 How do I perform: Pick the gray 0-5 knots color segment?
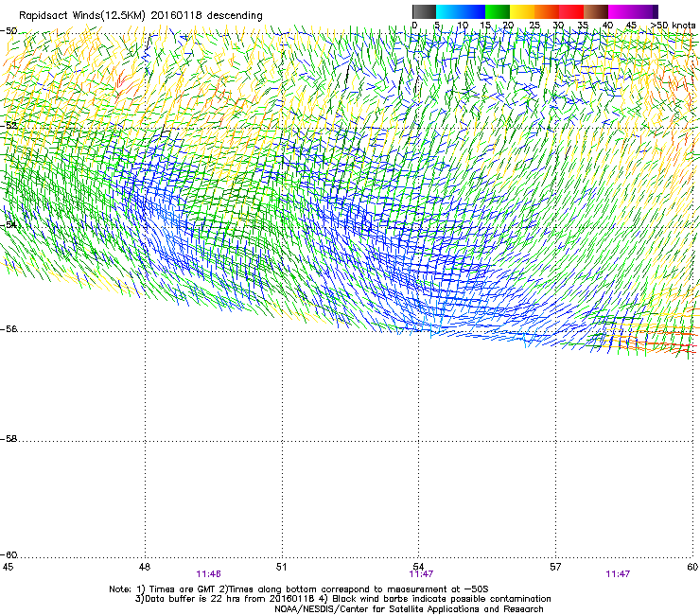[x=424, y=11]
